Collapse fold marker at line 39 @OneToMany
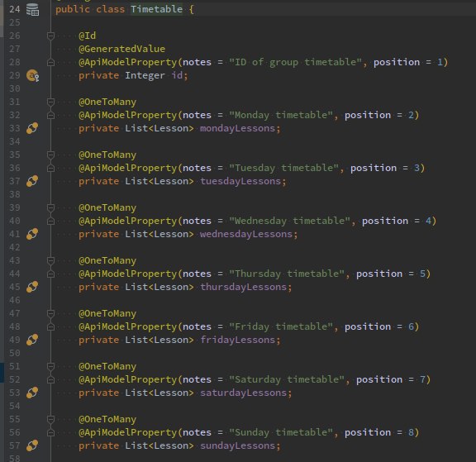 (x=50, y=207)
